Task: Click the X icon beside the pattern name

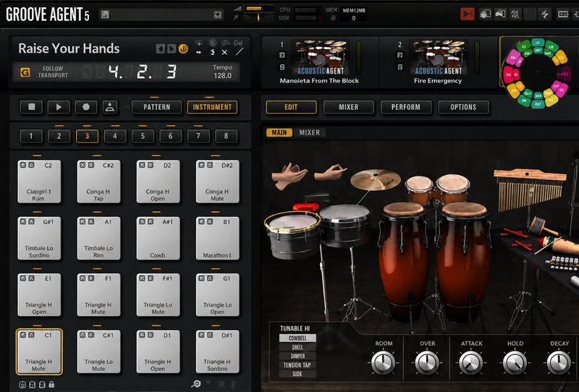Action: 224,52
